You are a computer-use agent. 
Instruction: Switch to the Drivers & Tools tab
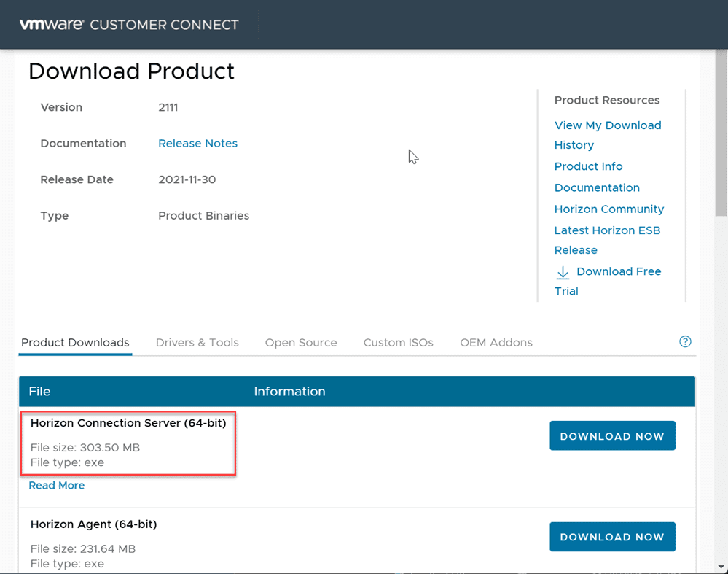click(x=197, y=342)
